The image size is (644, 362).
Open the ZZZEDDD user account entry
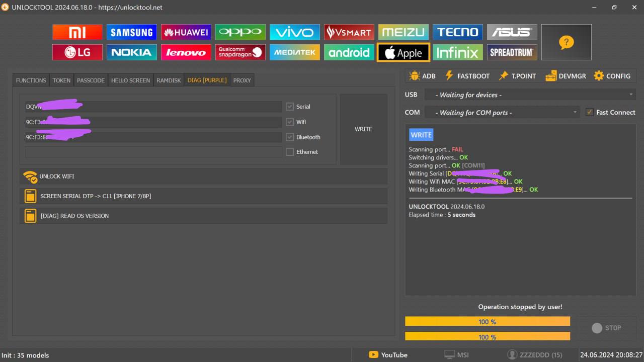[x=535, y=355]
